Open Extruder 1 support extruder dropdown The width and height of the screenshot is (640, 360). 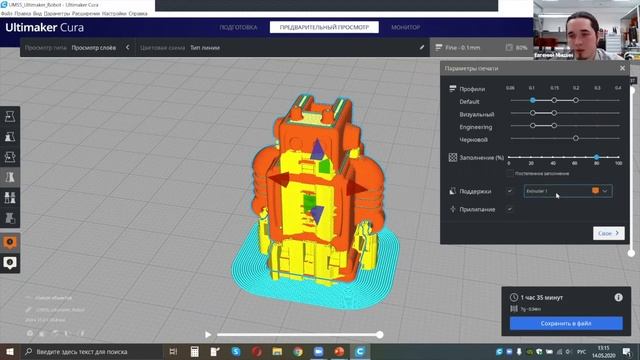click(568, 191)
